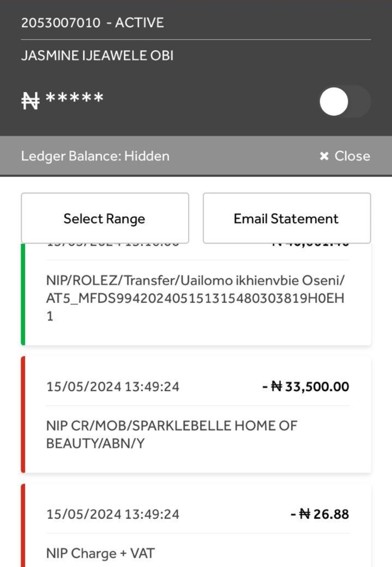This screenshot has height=567, width=392.
Task: Open the Select Range date picker
Action: pos(105,218)
